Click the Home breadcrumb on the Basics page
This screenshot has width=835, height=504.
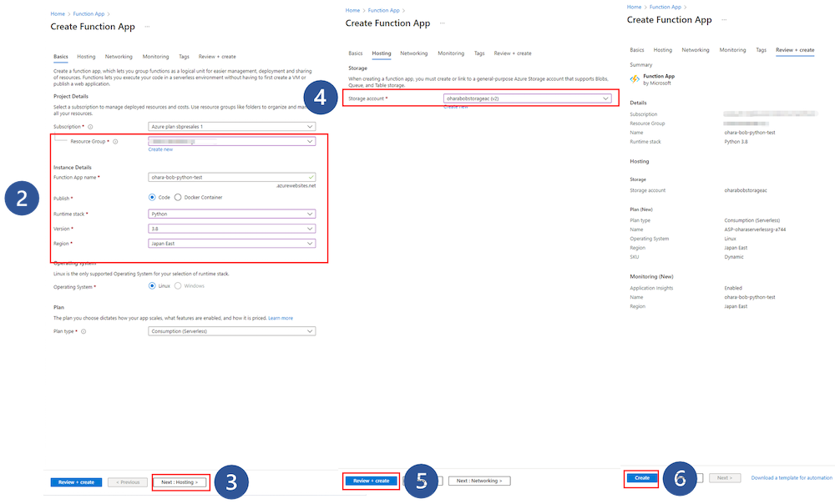pyautogui.click(x=58, y=14)
